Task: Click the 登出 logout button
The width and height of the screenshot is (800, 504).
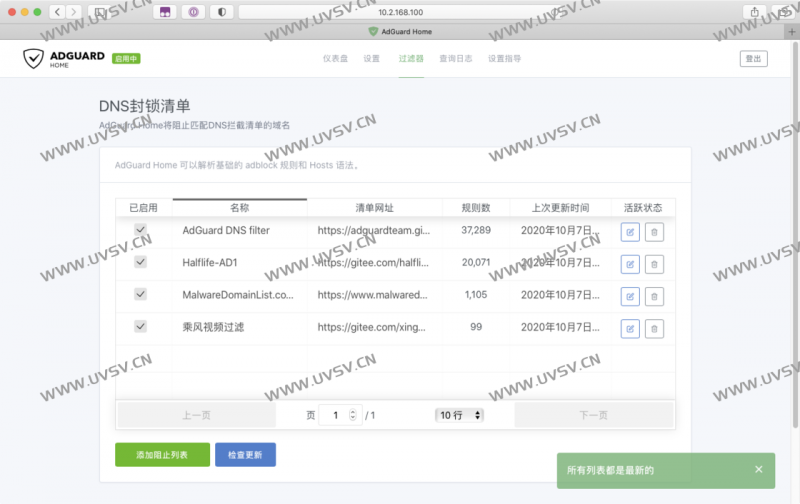Action: 754,59
